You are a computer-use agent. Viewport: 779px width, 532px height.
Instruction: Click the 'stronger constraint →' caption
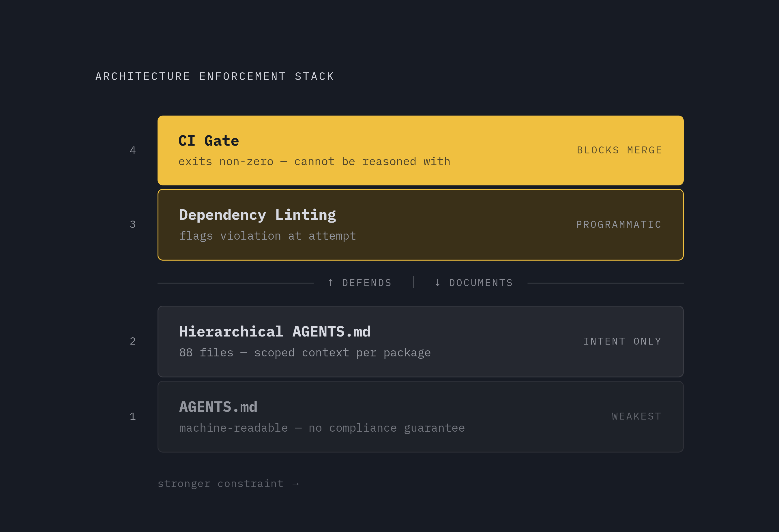coord(228,484)
